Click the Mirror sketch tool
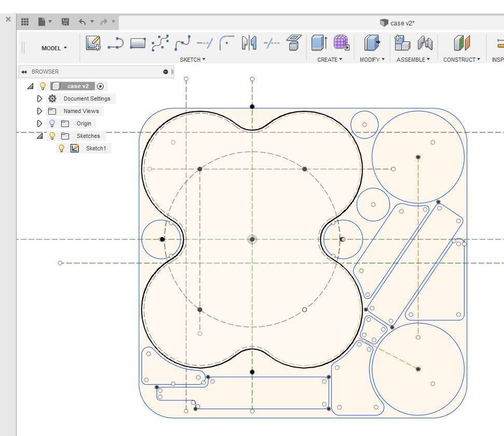The height and width of the screenshot is (436, 504). (249, 43)
